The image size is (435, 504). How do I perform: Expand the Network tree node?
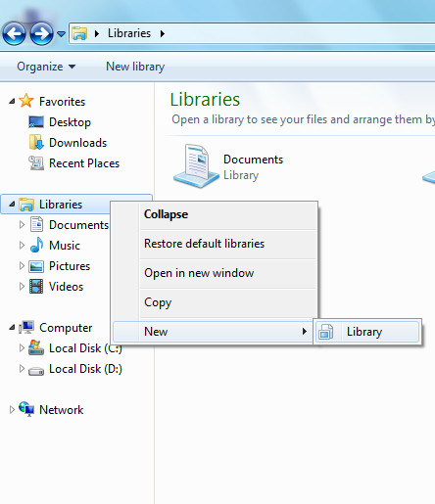tap(12, 410)
